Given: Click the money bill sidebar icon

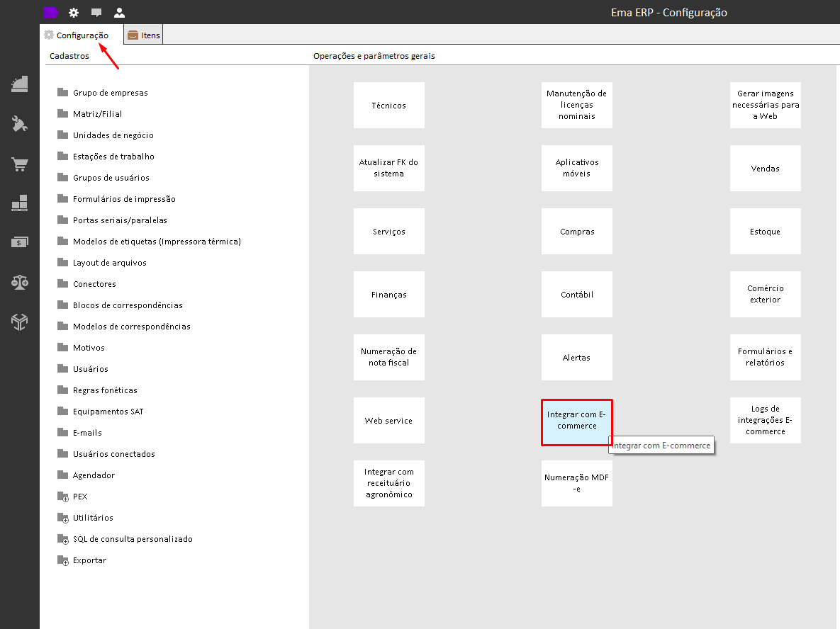Looking at the screenshot, I should (20, 242).
